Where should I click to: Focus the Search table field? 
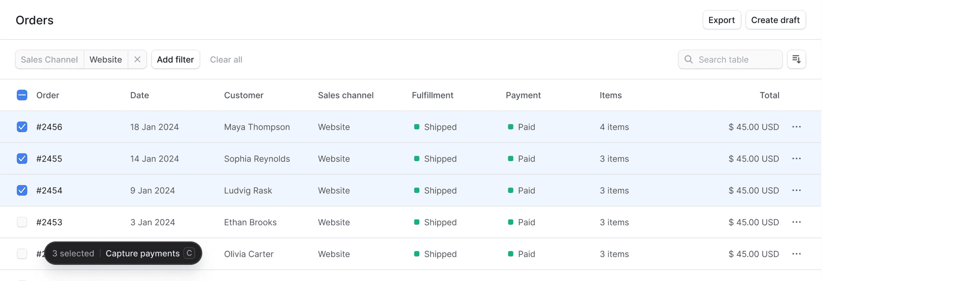pos(730,59)
